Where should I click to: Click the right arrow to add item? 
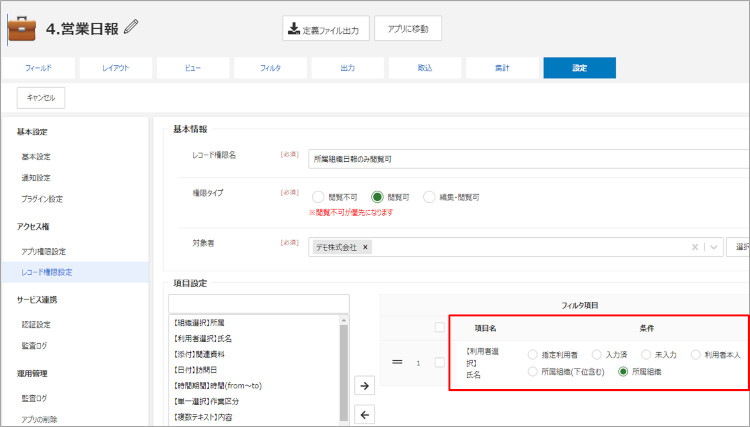(364, 385)
